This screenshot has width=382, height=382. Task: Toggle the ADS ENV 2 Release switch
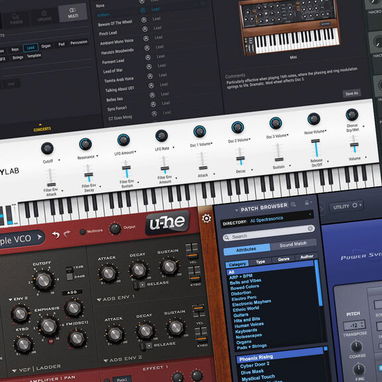[x=146, y=346]
